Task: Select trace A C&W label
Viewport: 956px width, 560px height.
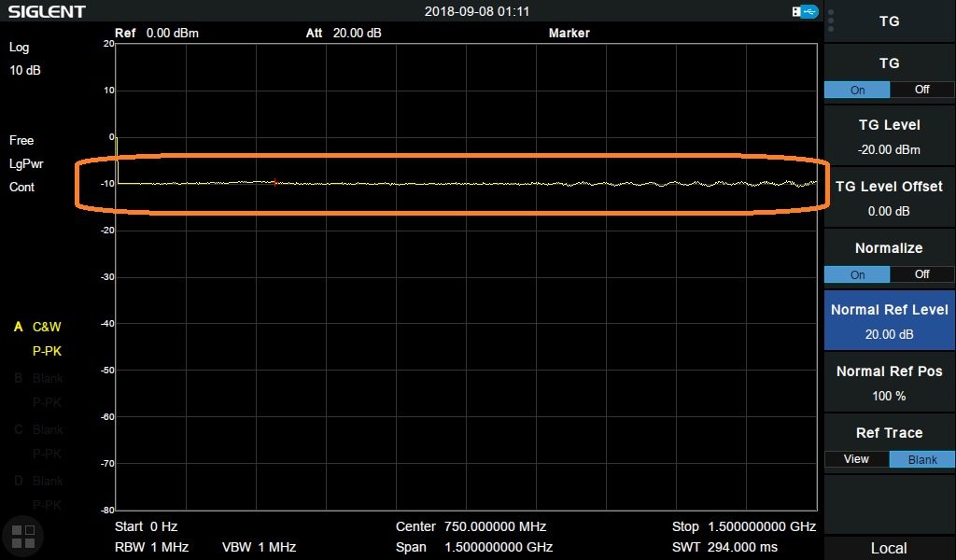Action: (46, 327)
